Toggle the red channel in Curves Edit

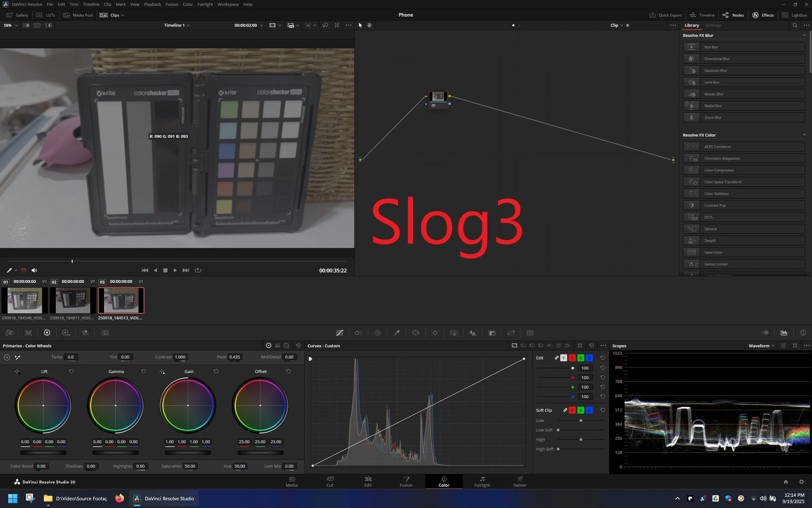point(572,358)
